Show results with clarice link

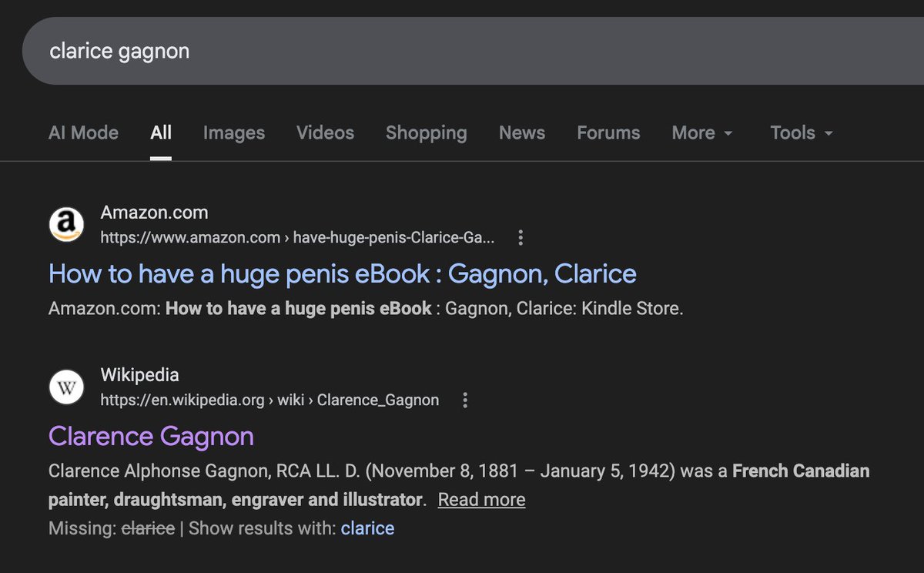pos(367,528)
